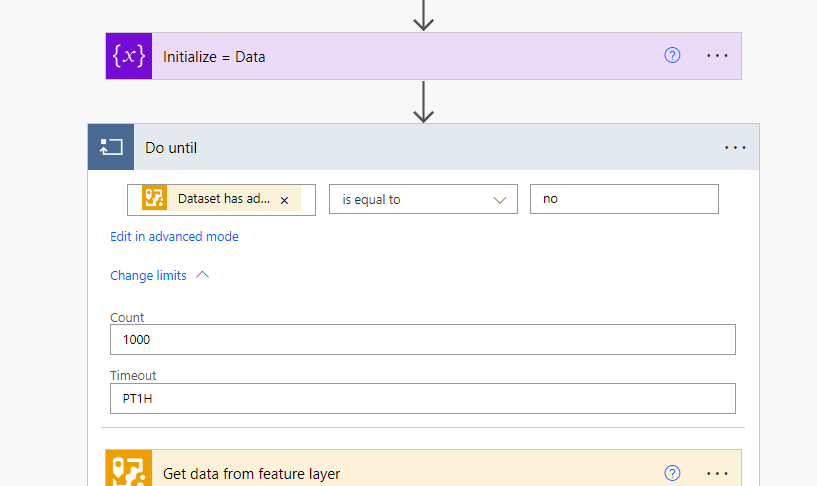Select Get data from feature layer title
817x486 pixels.
(x=251, y=474)
